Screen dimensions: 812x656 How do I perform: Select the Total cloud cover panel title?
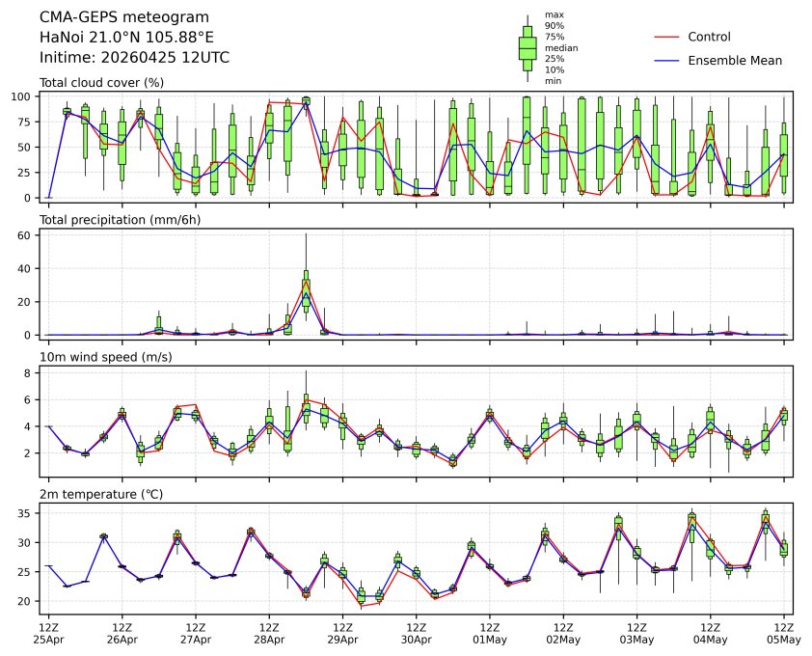[100, 83]
